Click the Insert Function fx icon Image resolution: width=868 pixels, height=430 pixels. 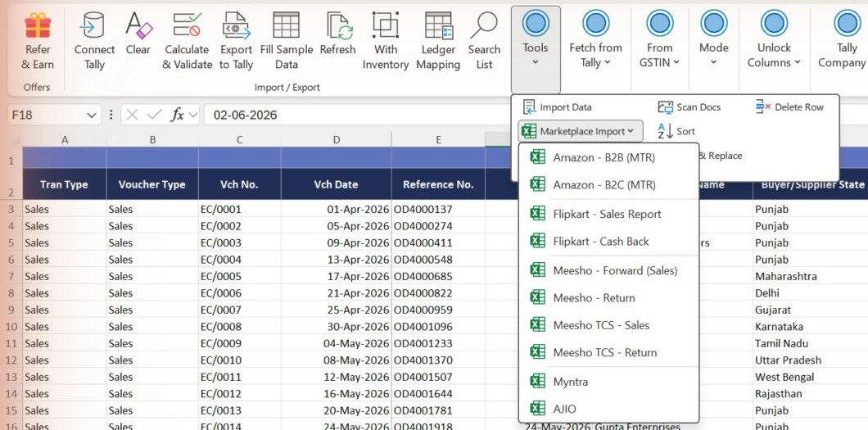click(x=177, y=115)
